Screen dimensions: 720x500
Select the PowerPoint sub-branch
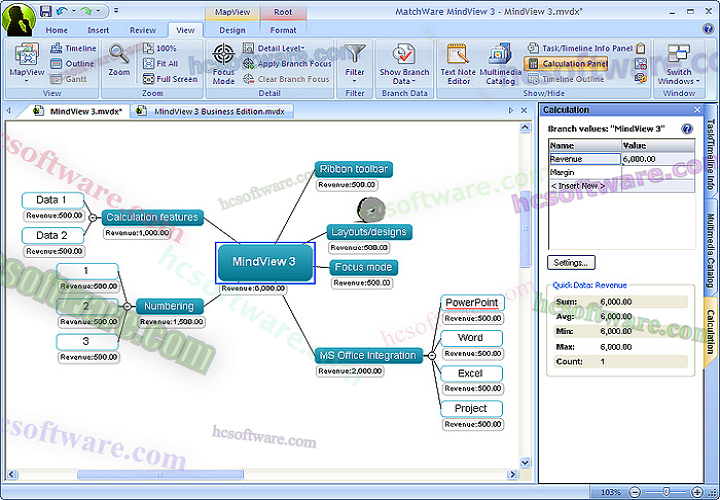[472, 303]
